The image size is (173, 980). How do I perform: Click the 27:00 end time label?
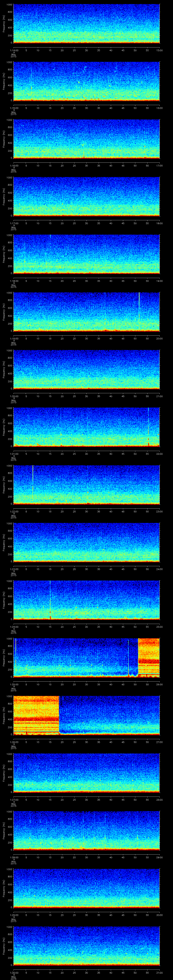click(x=160, y=742)
